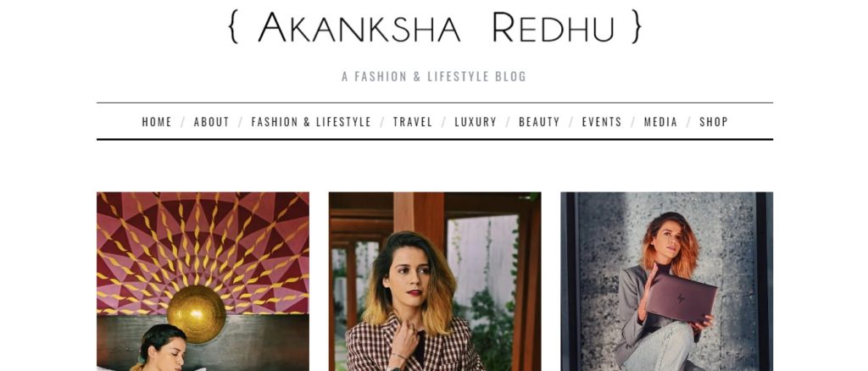Image resolution: width=868 pixels, height=371 pixels.
Task: Open the Fashion & Lifestyle section
Action: point(311,122)
